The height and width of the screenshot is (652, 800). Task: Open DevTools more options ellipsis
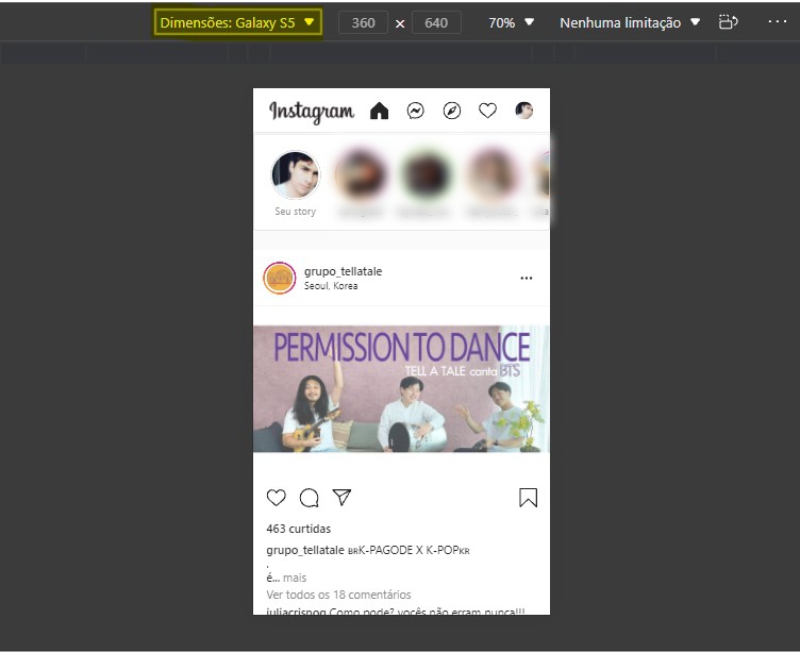pos(777,22)
